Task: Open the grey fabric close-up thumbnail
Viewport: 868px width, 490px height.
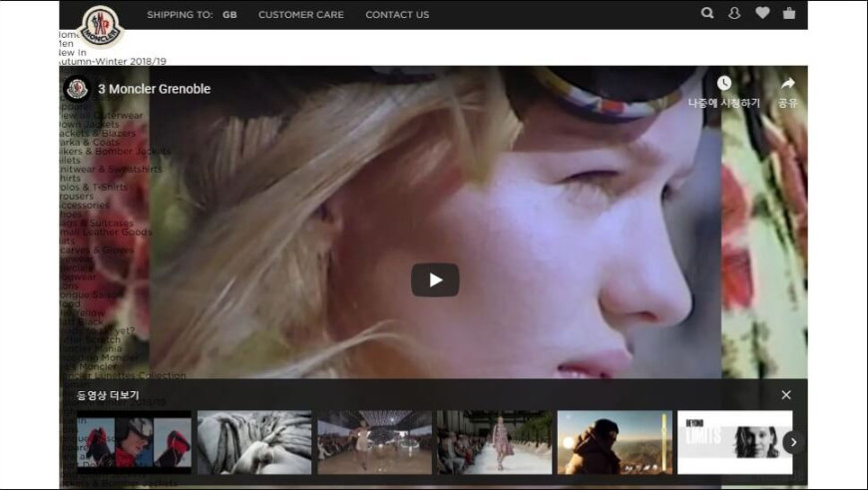Action: [254, 442]
